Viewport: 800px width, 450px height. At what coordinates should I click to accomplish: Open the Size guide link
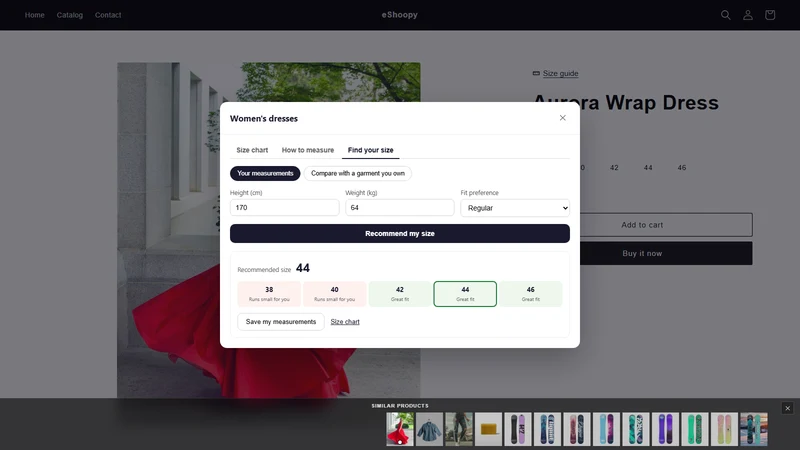click(560, 73)
